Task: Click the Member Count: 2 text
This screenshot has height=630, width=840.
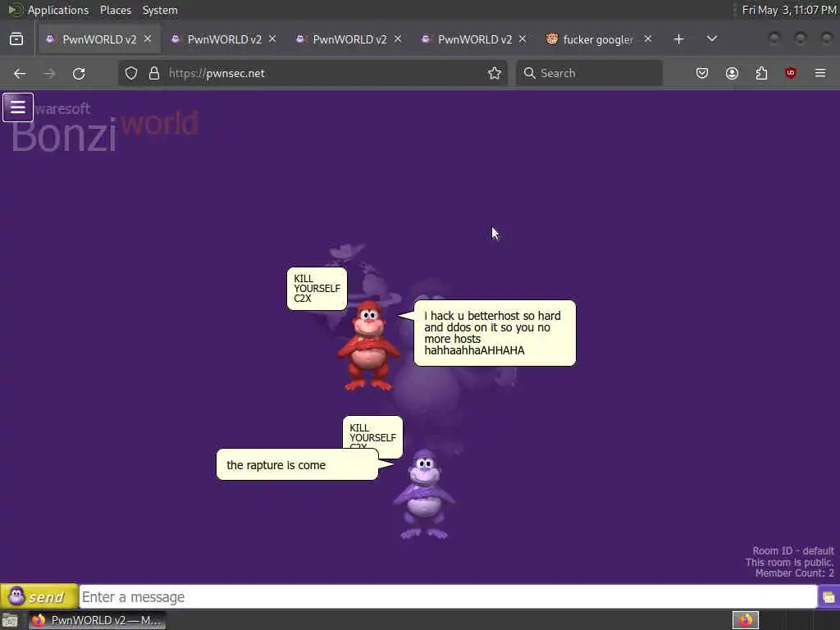Action: tap(794, 573)
